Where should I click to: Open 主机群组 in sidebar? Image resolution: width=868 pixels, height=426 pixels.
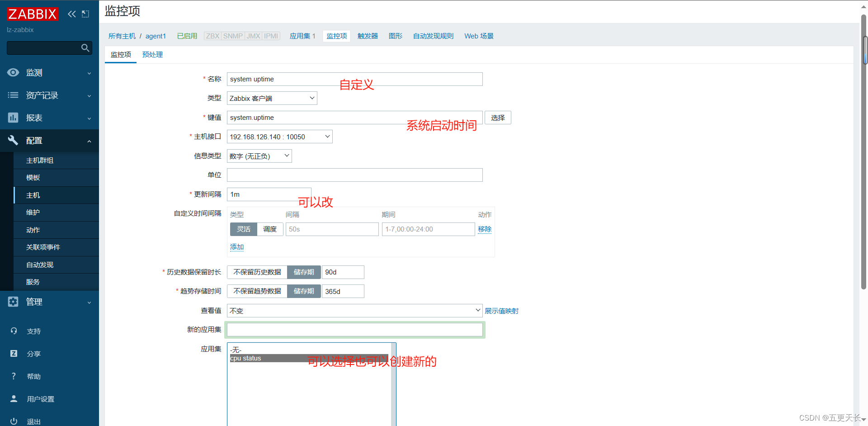pyautogui.click(x=56, y=161)
